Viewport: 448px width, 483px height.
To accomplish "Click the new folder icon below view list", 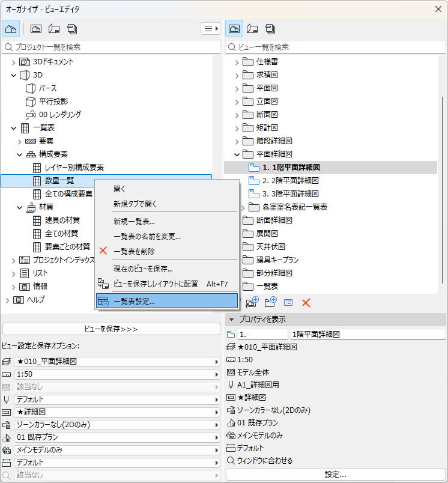I will (270, 303).
